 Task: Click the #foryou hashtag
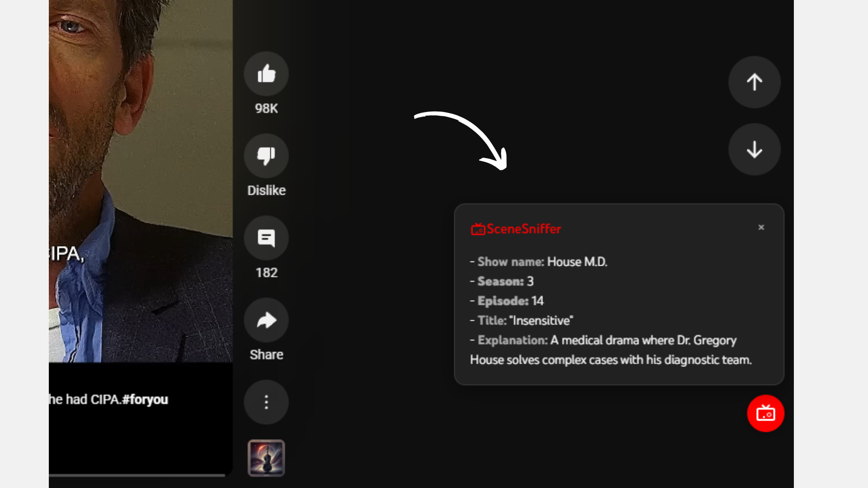tap(145, 399)
